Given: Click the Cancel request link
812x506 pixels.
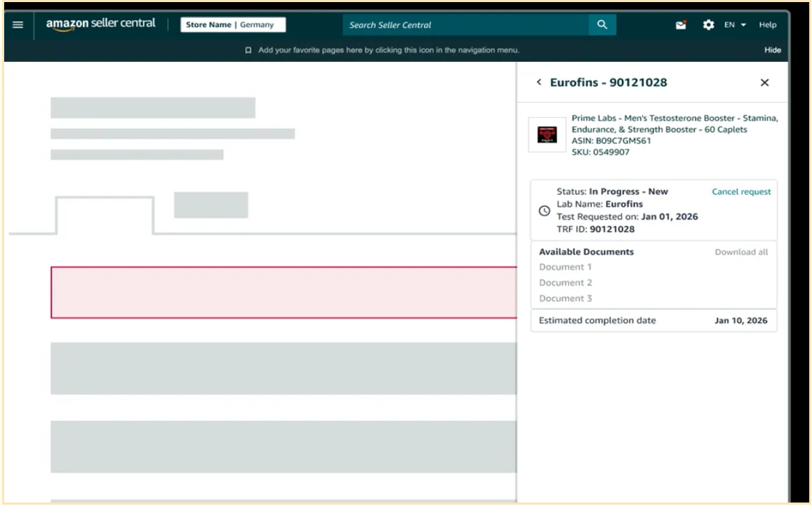Looking at the screenshot, I should (x=741, y=192).
